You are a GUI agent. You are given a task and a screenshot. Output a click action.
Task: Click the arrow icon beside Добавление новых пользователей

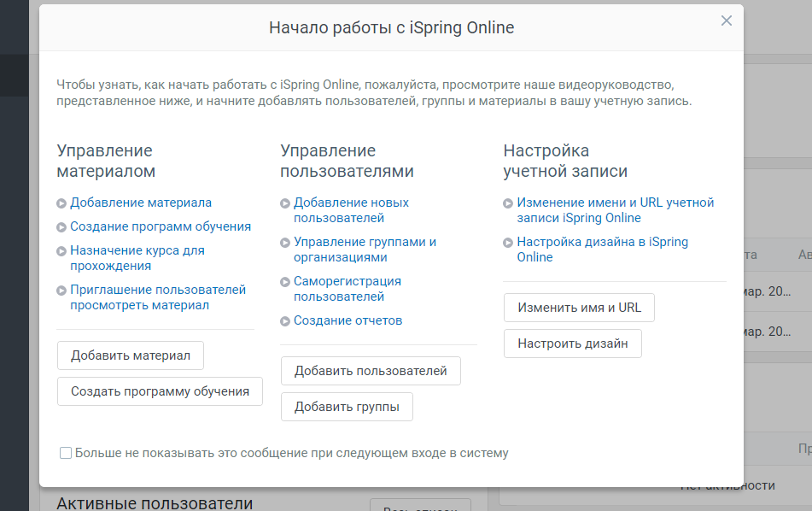pyautogui.click(x=284, y=203)
